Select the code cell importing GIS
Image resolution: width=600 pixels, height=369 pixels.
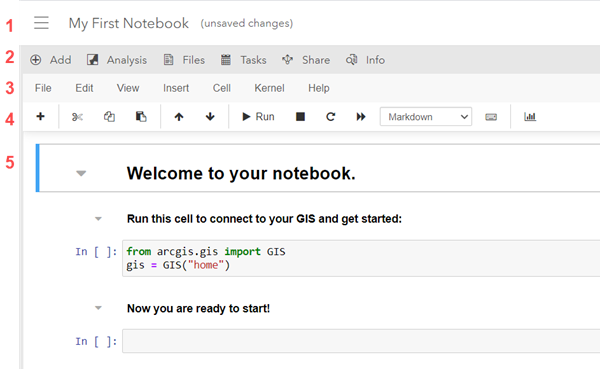point(361,258)
